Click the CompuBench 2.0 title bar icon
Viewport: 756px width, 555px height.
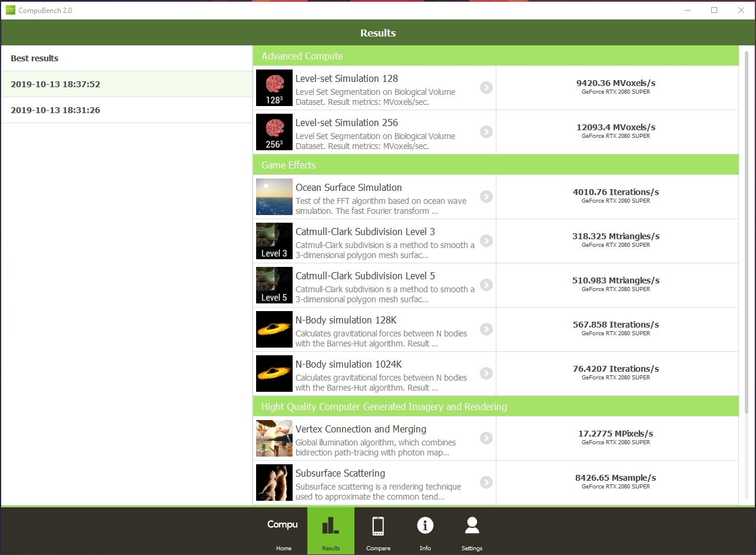point(11,10)
